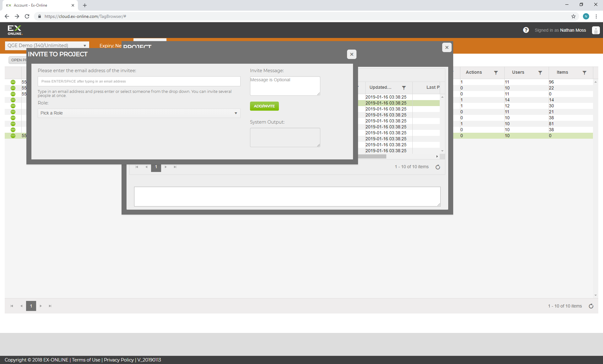Image resolution: width=603 pixels, height=364 pixels.
Task: Go to the next page in the bottom pager
Action: 41,306
